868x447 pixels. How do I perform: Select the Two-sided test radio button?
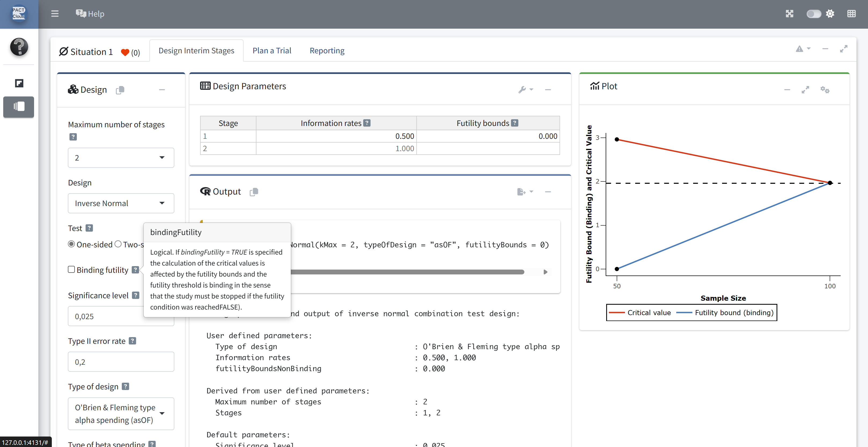tap(118, 244)
